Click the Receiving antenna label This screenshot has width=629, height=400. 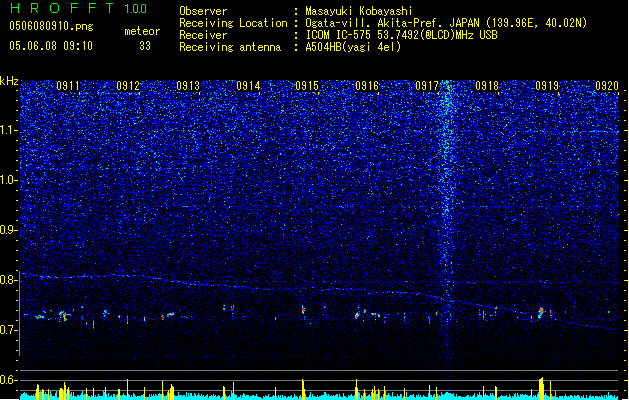coord(230,47)
